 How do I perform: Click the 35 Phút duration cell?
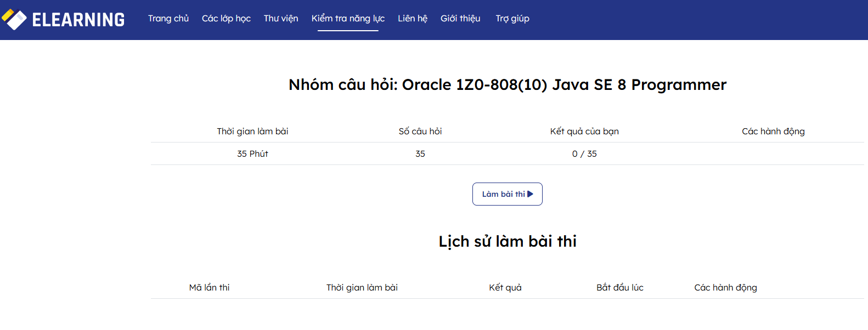click(252, 154)
